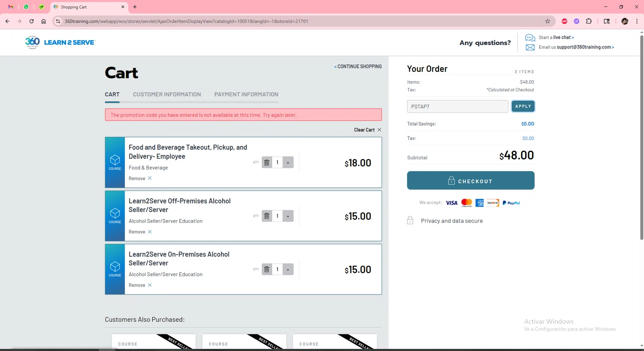Open the WhatsApp pinned tab
Screen dimensions: 644x351
click(x=26, y=7)
